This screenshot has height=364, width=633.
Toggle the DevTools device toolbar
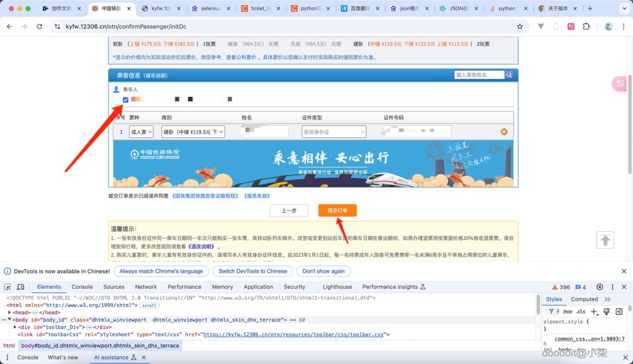(21, 287)
